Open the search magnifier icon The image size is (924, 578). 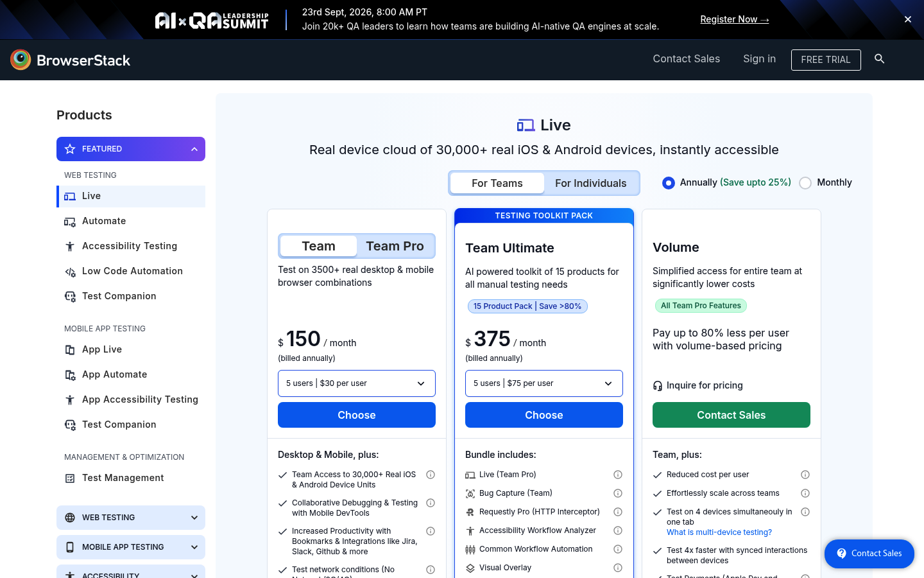880,59
